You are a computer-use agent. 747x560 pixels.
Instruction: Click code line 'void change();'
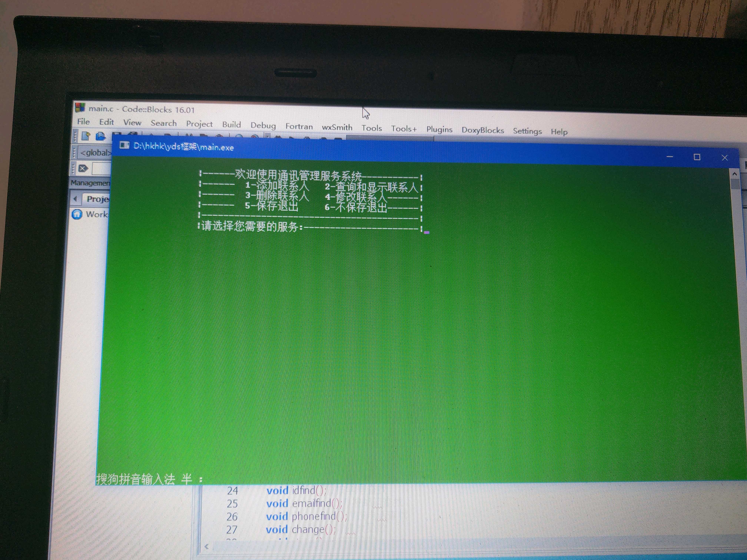pos(301,529)
